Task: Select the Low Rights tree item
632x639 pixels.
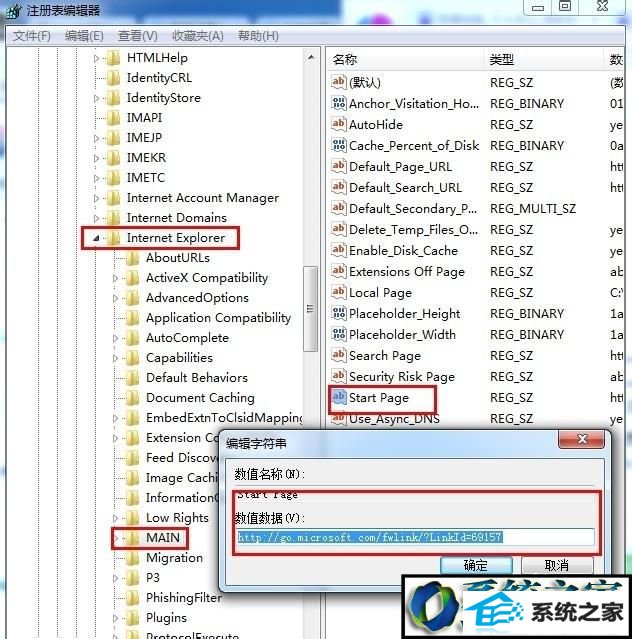Action: (x=177, y=518)
